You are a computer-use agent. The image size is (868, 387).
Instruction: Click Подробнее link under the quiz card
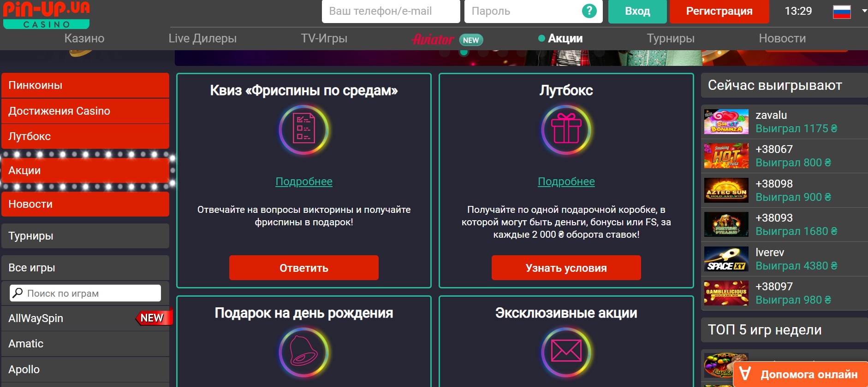[304, 182]
